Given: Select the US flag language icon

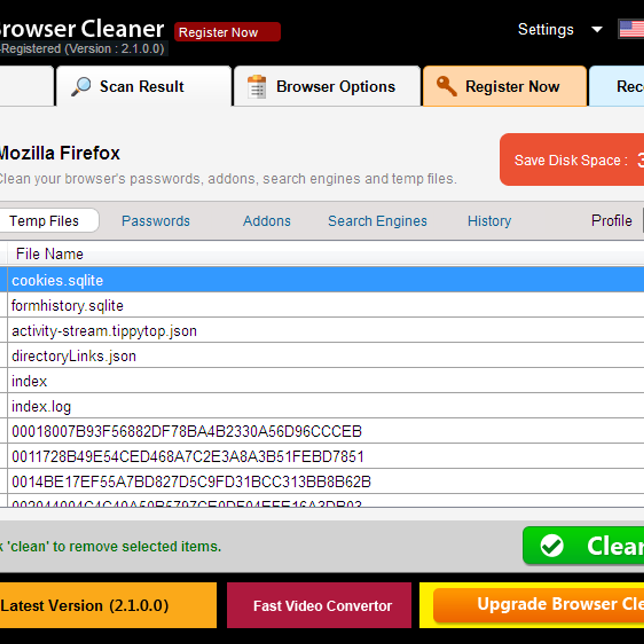Looking at the screenshot, I should click(x=632, y=29).
